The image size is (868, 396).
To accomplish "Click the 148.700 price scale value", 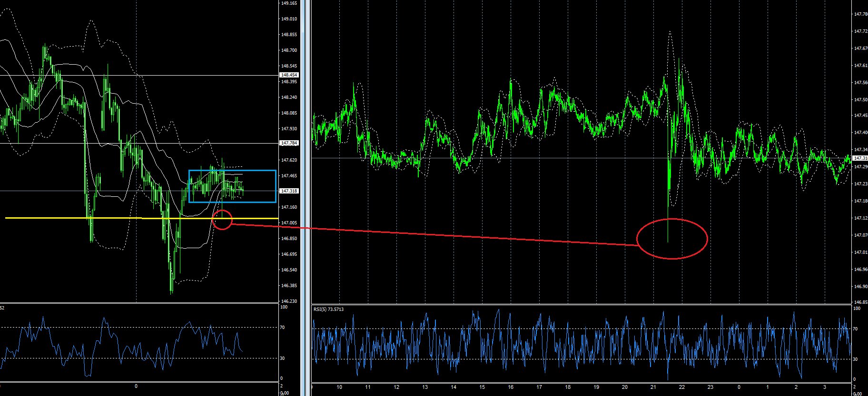I will point(289,50).
